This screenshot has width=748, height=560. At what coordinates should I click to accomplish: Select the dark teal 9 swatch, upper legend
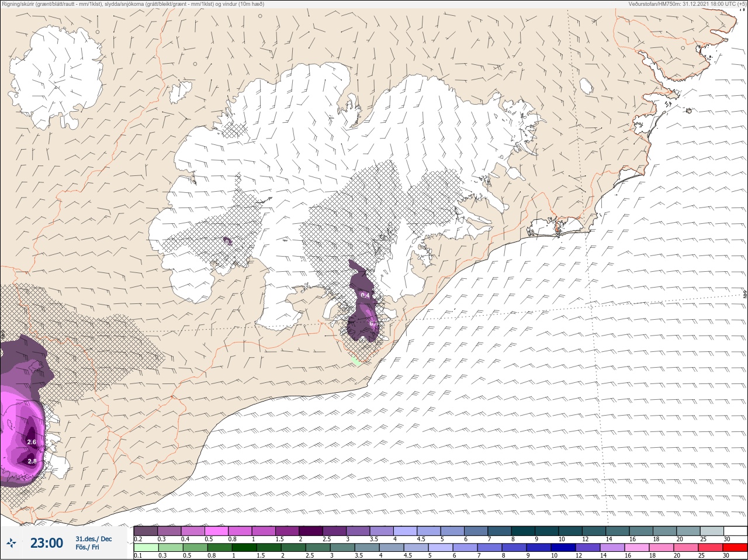click(x=547, y=531)
